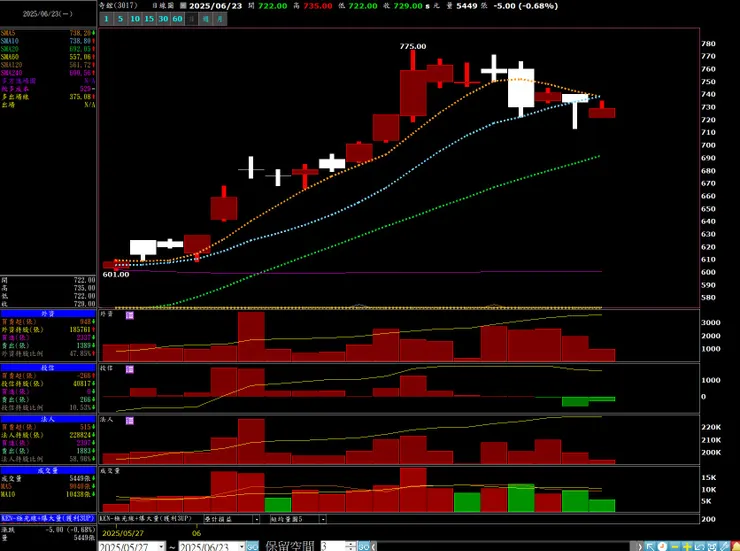Select the 10-minute timeframe button

pyautogui.click(x=135, y=19)
